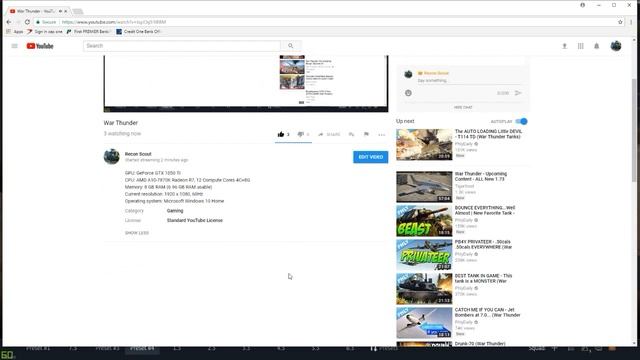Open PB4Y PRIVATEER video title link
Screen dimensions: 640x360
[483, 244]
